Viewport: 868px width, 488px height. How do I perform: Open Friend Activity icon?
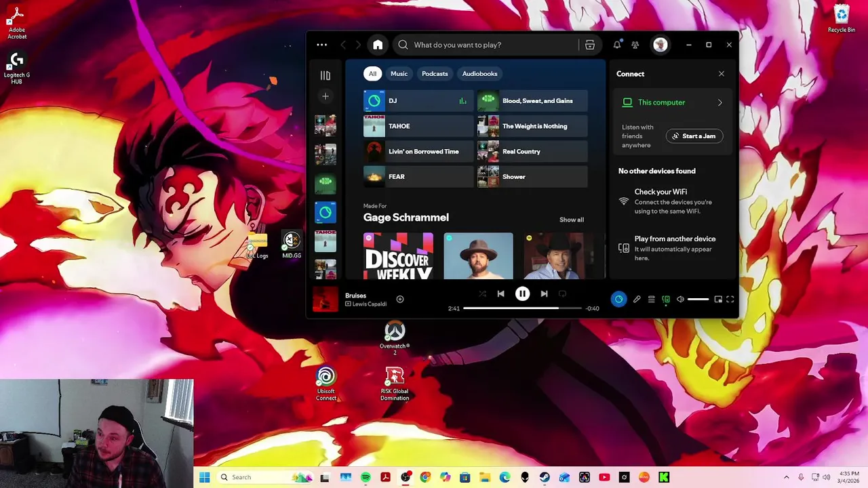click(x=635, y=45)
